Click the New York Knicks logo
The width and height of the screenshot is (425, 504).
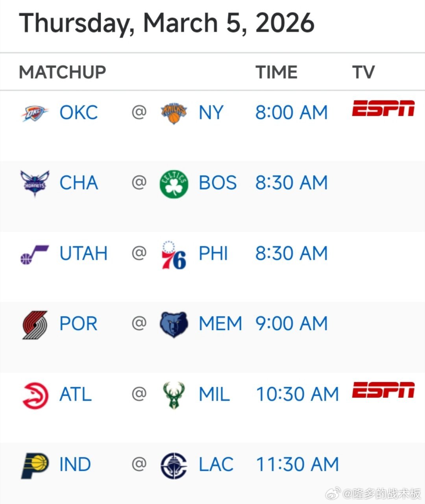point(174,113)
